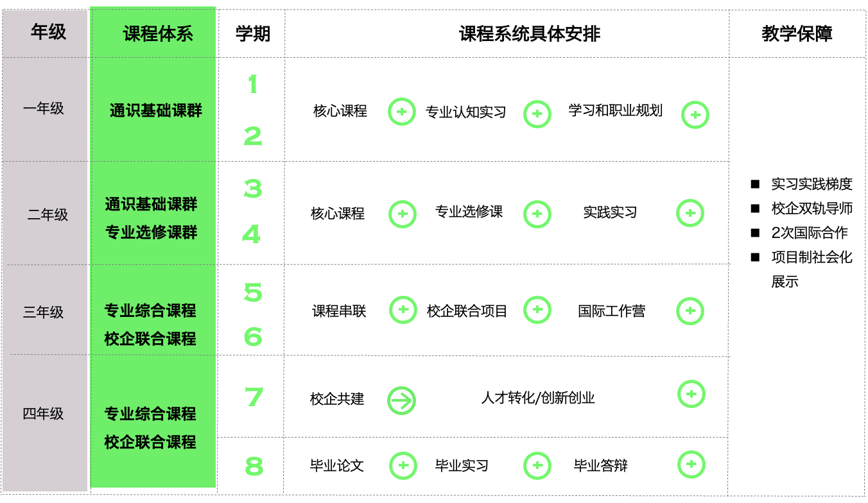Click the plus icon after 专业认知实习
Image resolution: width=868 pixels, height=503 pixels.
click(537, 114)
